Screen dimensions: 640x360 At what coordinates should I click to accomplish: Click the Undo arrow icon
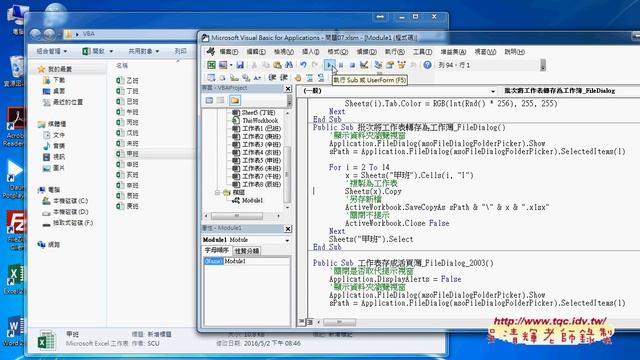point(303,65)
